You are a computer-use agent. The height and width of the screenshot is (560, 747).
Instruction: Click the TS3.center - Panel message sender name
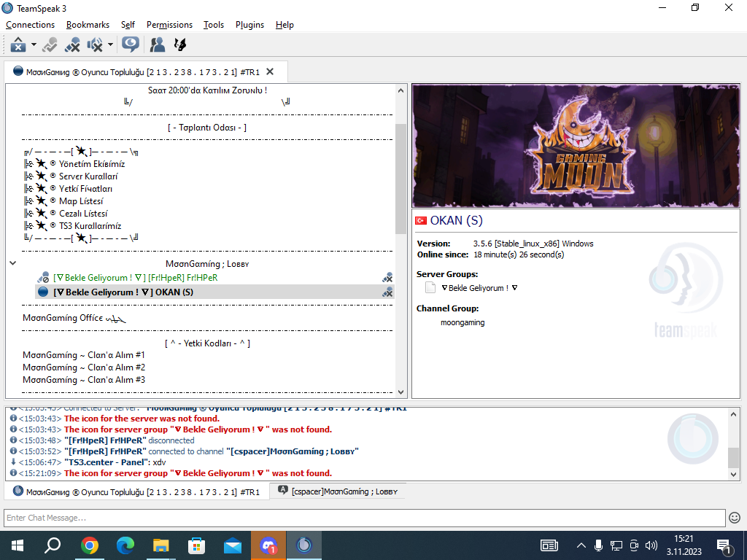click(x=107, y=462)
